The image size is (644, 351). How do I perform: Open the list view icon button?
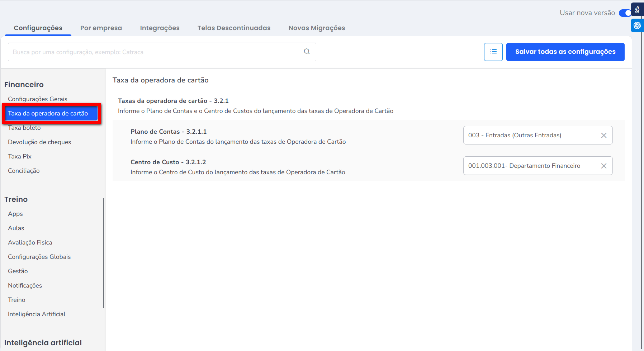(x=493, y=52)
